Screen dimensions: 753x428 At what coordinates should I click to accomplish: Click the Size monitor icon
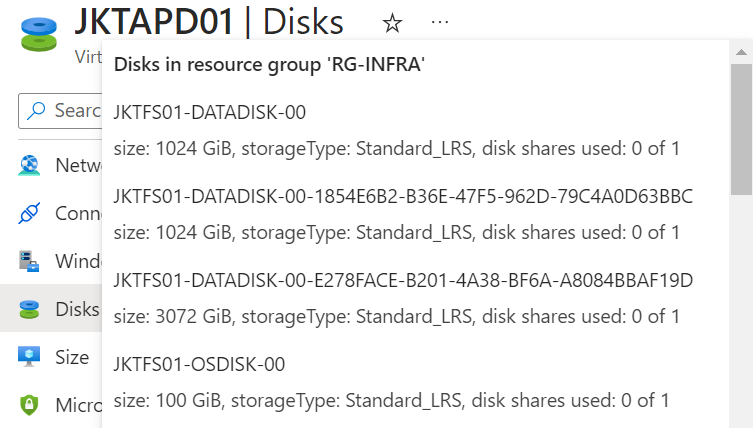(x=29, y=357)
